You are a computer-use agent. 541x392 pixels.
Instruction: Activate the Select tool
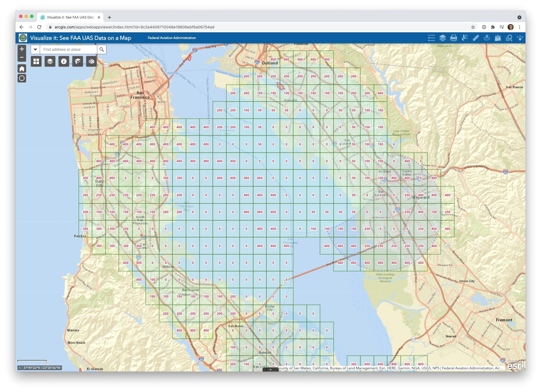pyautogui.click(x=465, y=38)
